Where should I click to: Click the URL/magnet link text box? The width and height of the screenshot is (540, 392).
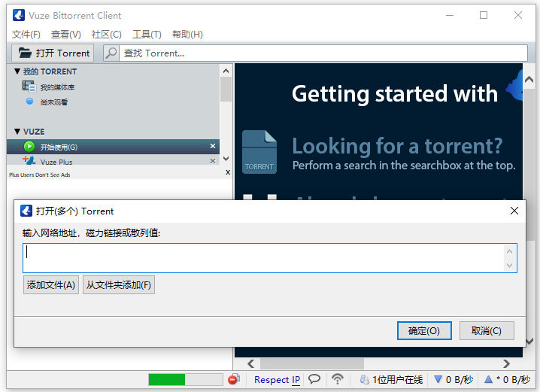(270, 258)
